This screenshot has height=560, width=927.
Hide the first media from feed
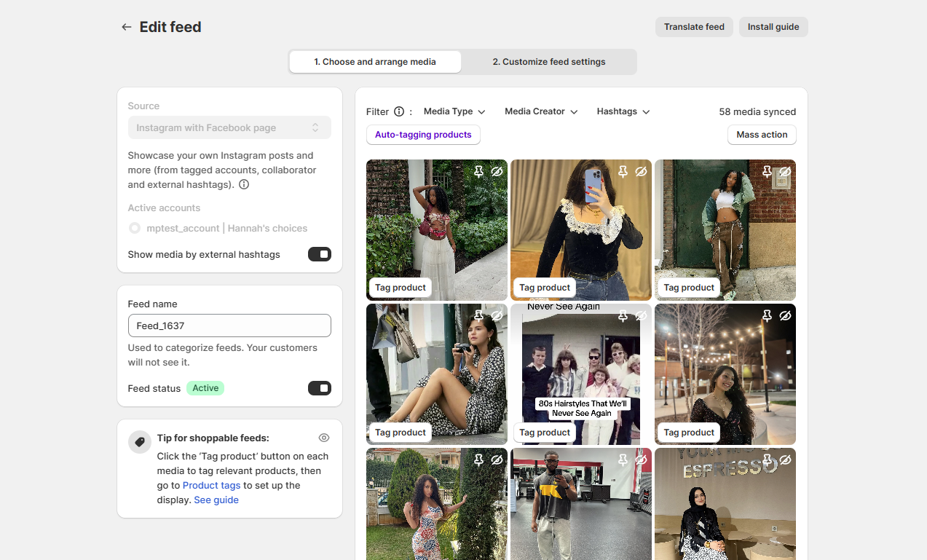tap(497, 171)
